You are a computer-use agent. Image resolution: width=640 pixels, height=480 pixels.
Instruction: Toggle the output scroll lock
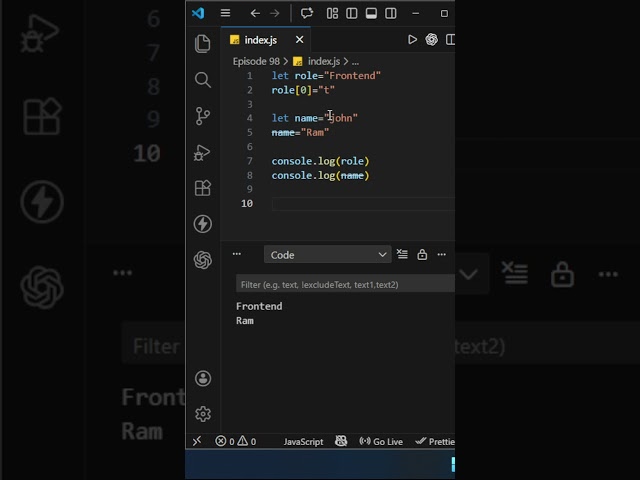click(x=422, y=254)
